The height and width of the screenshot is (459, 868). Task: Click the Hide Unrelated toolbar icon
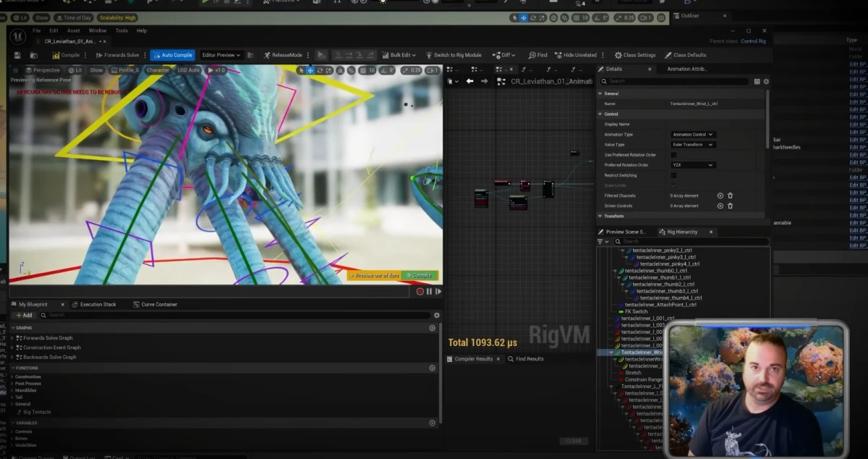(558, 55)
